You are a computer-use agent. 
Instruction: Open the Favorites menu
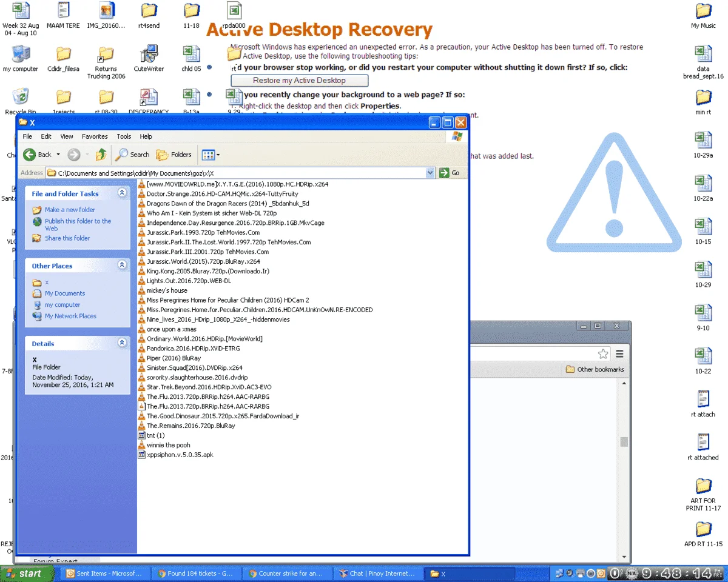click(x=95, y=136)
